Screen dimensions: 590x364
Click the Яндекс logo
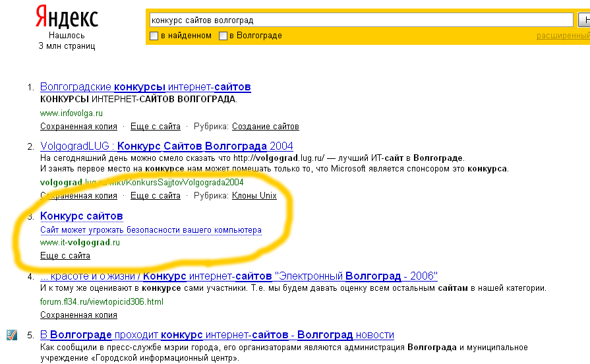(67, 17)
